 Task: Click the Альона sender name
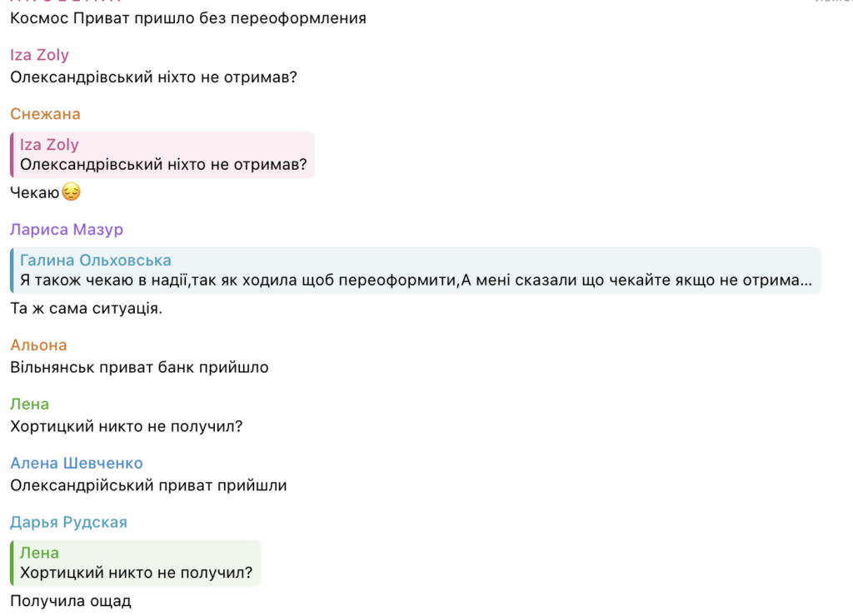38,345
